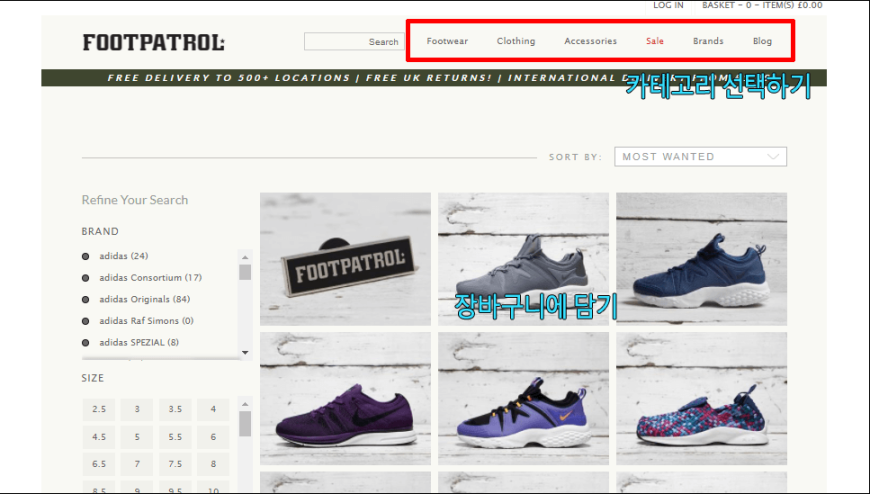
Task: Open the multicolor woven sneaker product
Action: (701, 399)
